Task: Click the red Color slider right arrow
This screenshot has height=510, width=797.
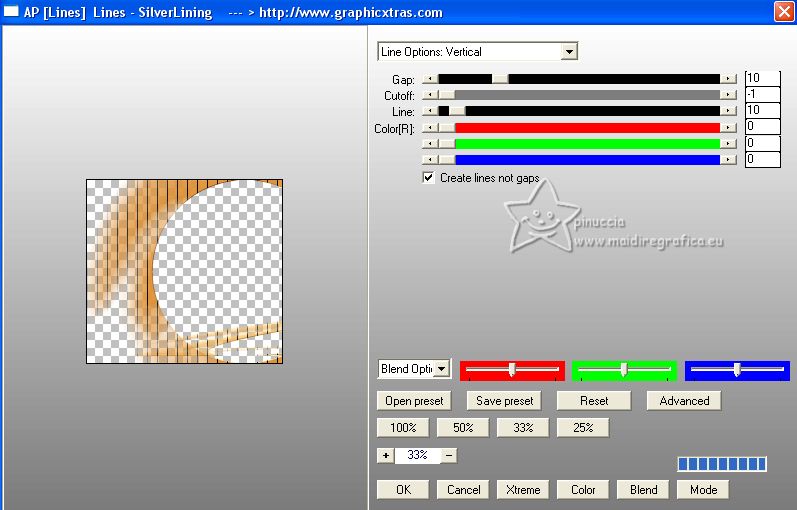Action: point(728,128)
